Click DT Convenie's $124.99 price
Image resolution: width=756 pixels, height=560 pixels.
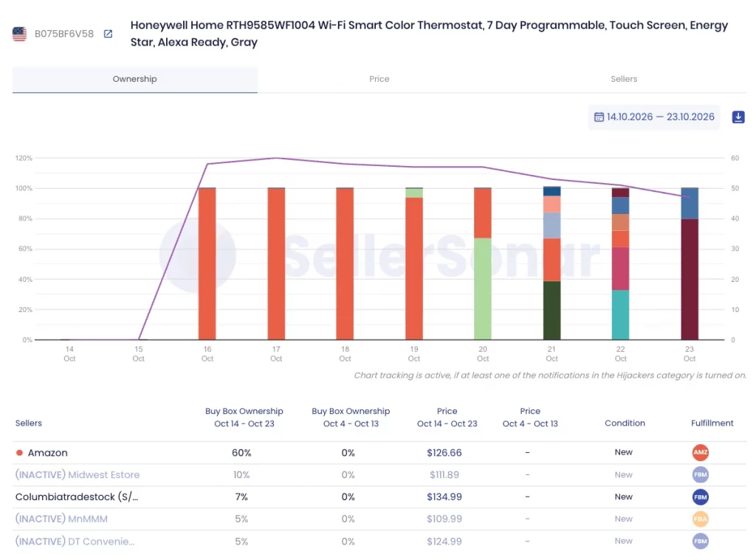444,542
